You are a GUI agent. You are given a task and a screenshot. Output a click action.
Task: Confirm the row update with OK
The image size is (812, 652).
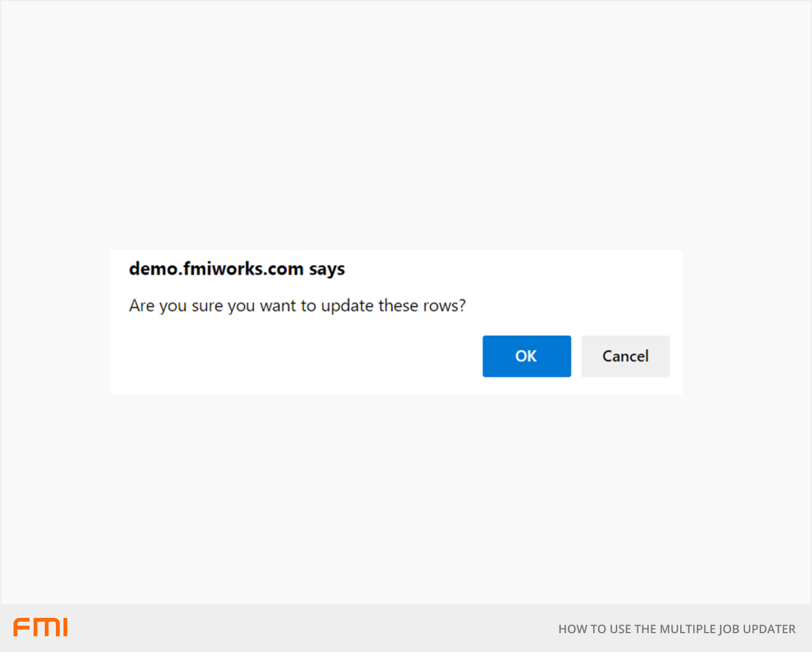(x=527, y=356)
